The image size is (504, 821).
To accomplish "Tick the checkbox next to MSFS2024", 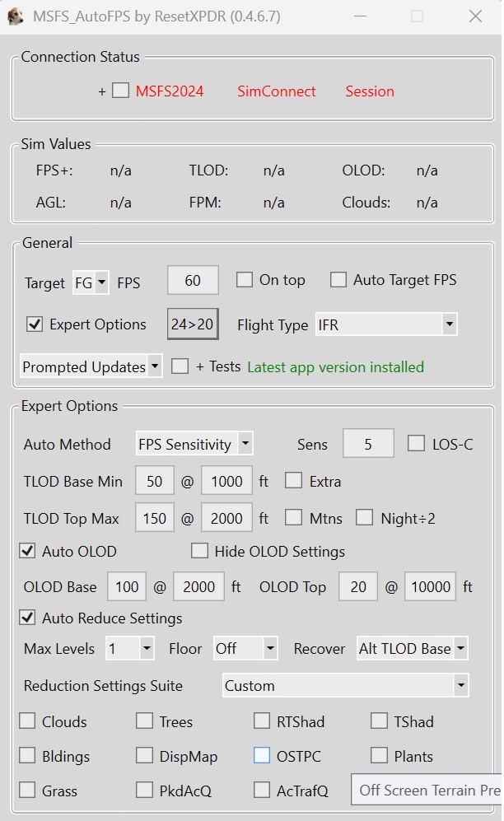I will point(121,90).
